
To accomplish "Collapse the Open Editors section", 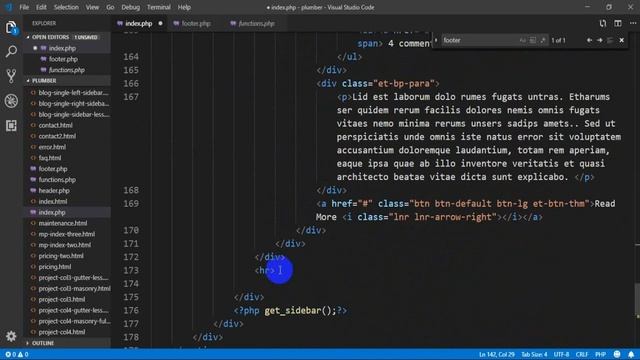I will [x=66, y=37].
